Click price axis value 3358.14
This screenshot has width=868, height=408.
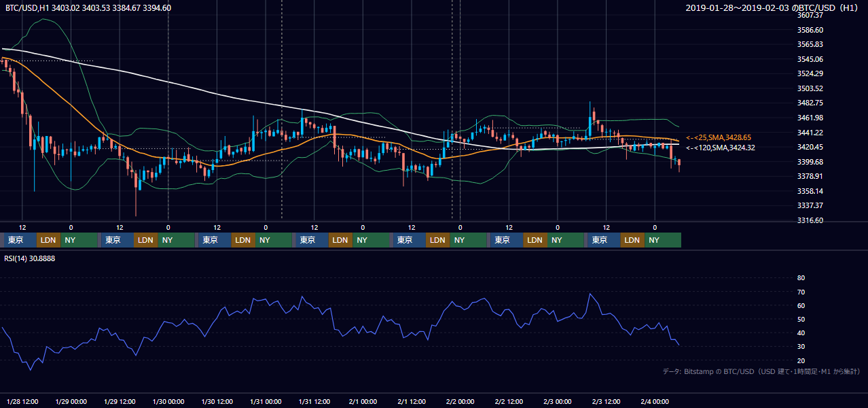coord(810,191)
